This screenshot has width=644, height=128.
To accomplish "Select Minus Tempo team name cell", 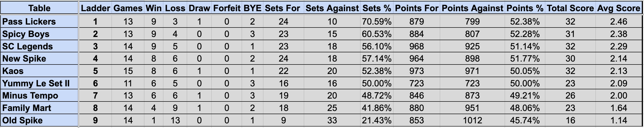I will point(39,95).
